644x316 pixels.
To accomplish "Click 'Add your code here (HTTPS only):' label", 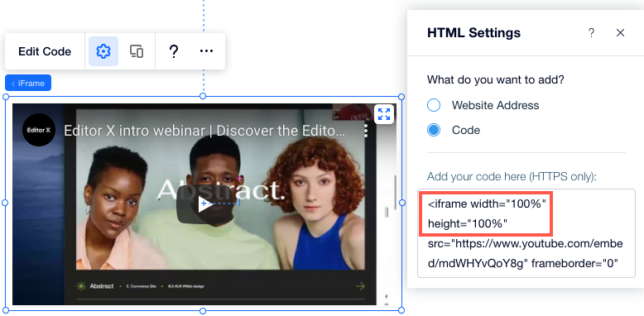I will pyautogui.click(x=512, y=176).
